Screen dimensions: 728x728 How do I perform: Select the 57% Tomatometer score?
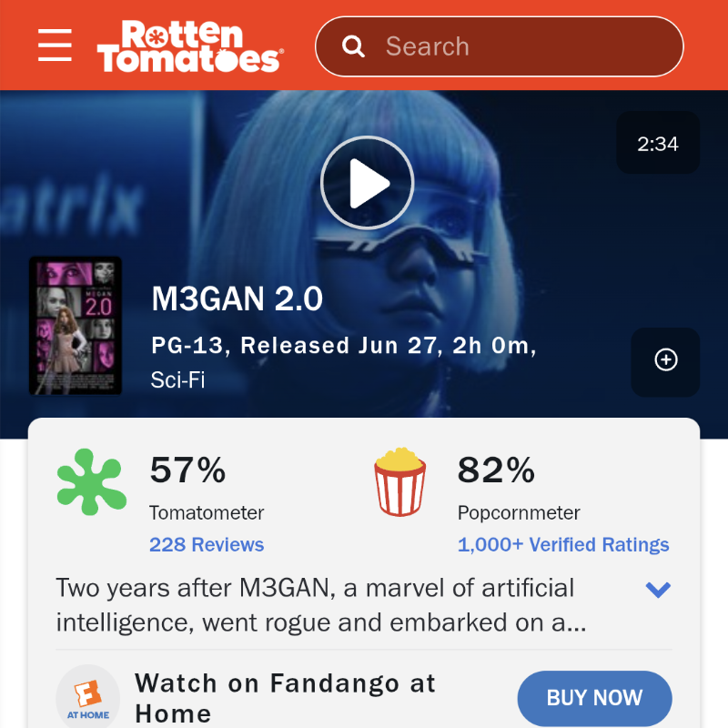(x=188, y=470)
